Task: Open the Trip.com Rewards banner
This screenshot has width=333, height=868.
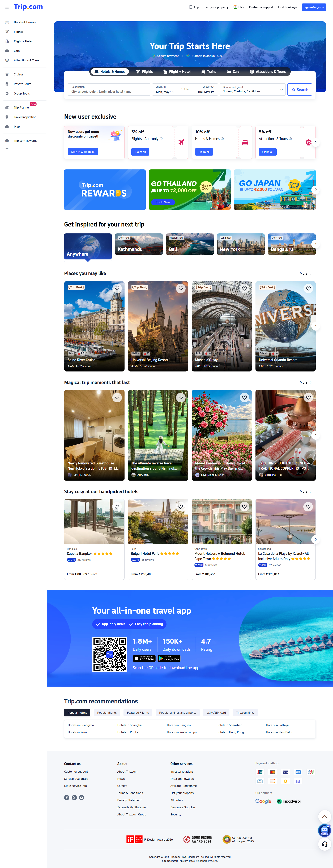Action: coord(105,190)
